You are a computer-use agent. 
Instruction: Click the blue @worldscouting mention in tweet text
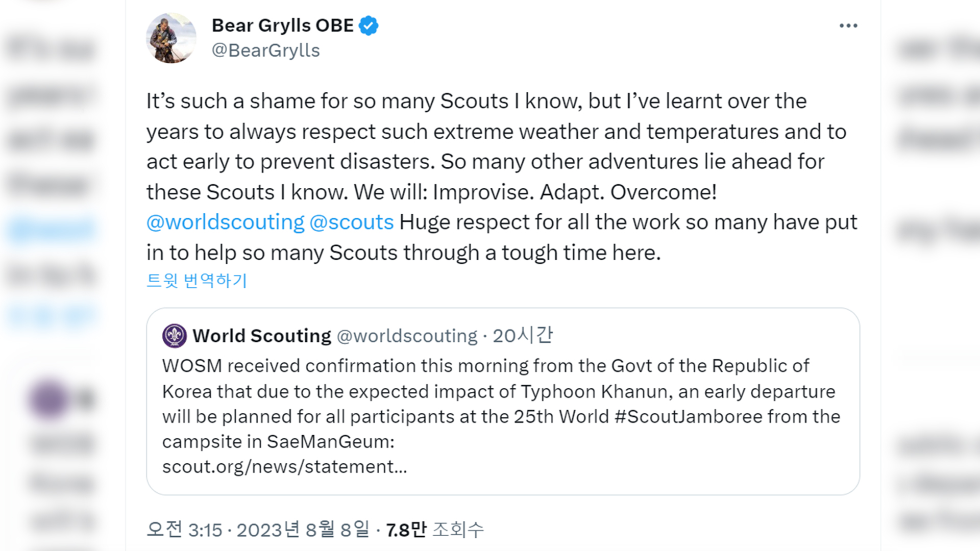click(x=225, y=222)
